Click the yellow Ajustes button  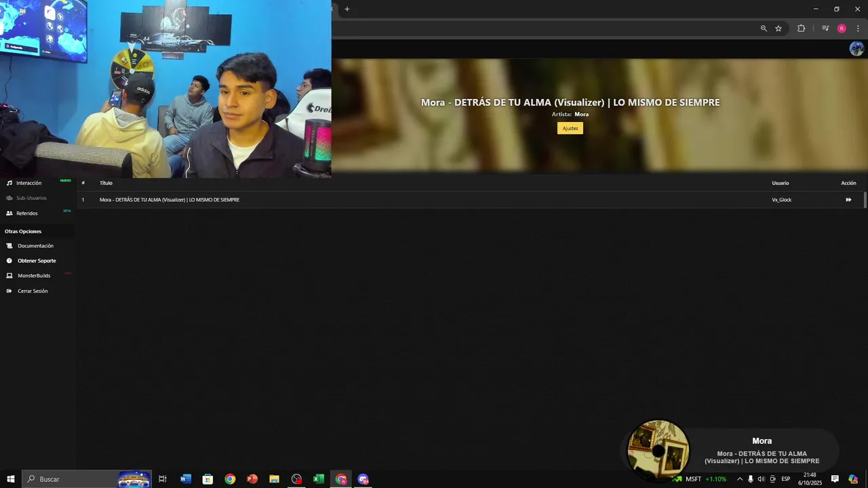click(x=570, y=128)
